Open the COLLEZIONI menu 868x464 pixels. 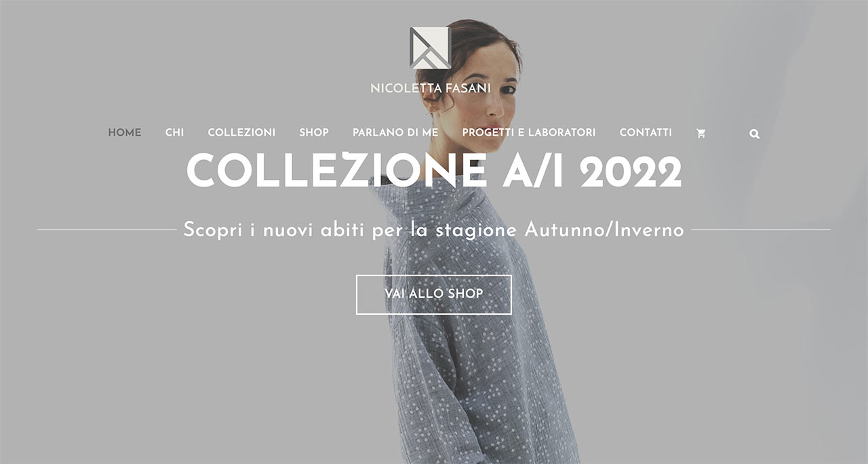tap(241, 132)
